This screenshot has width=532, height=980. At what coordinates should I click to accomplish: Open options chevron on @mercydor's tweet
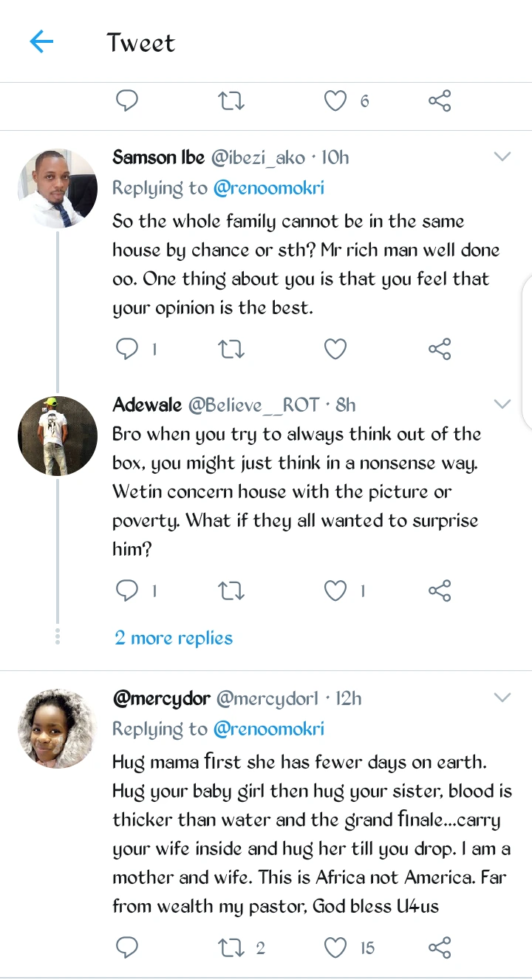tap(502, 698)
